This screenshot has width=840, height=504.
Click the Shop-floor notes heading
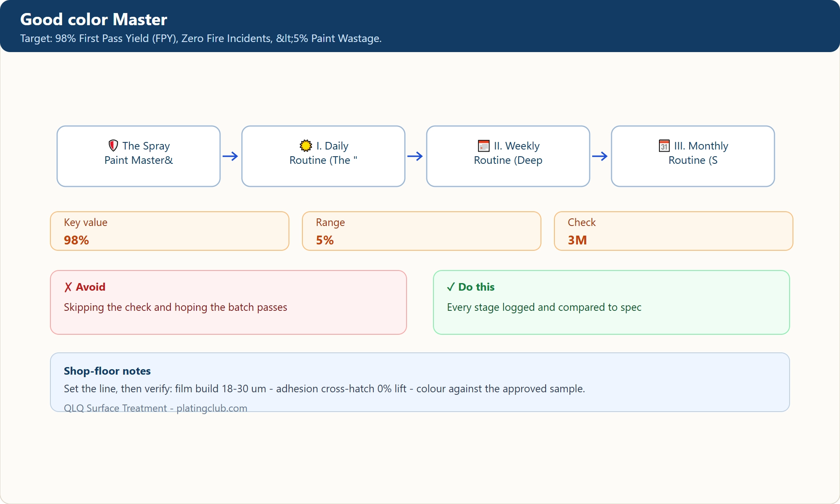click(x=107, y=371)
